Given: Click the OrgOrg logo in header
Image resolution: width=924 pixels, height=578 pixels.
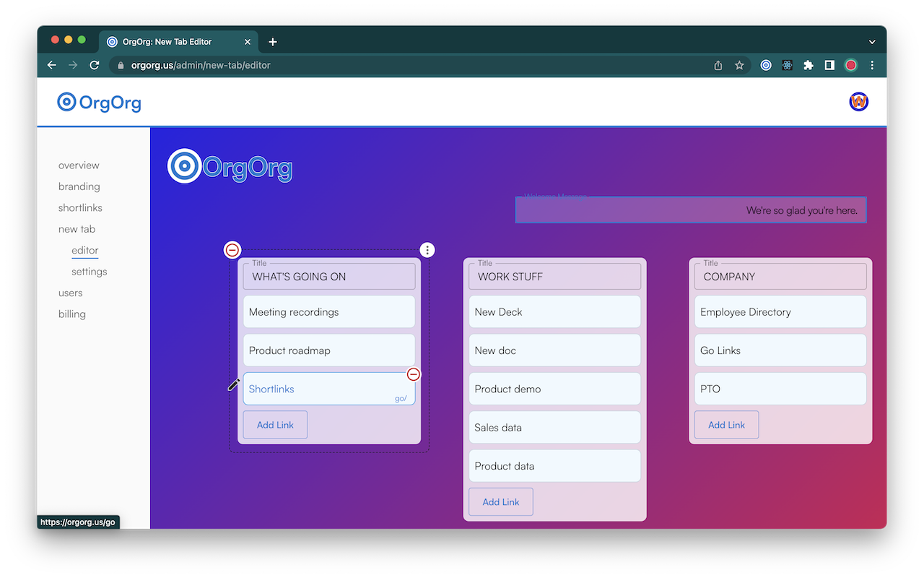Looking at the screenshot, I should 100,103.
